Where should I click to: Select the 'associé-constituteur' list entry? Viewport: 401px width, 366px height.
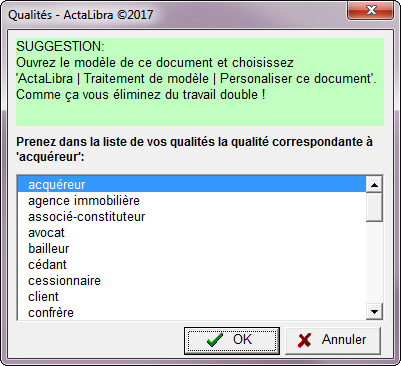tap(192, 216)
